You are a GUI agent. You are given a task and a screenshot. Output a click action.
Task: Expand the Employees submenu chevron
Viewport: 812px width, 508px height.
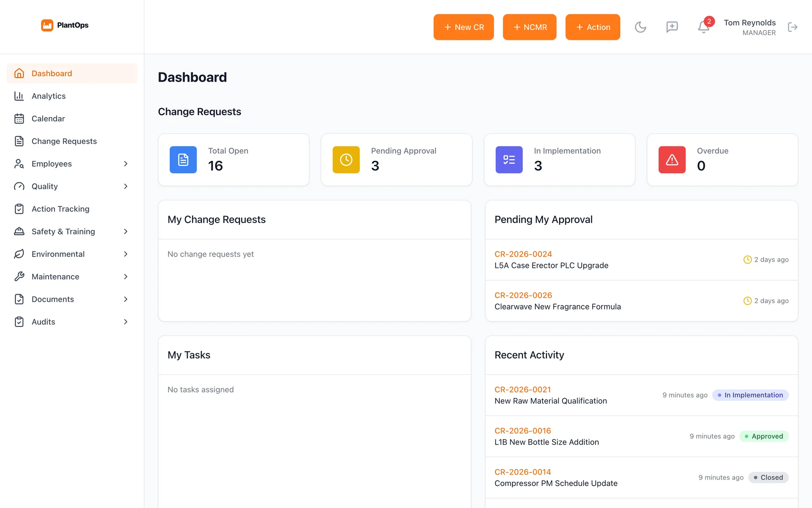pyautogui.click(x=126, y=164)
